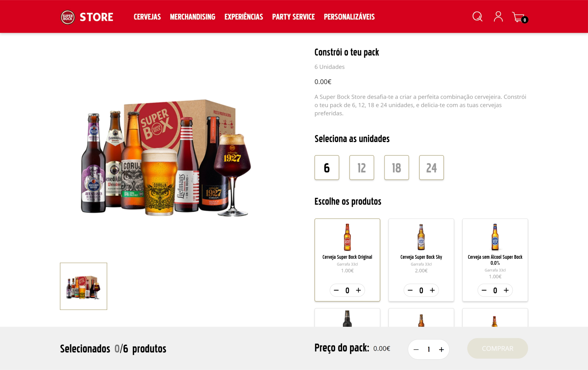Add one Super Bock 0.0% with plus
The width and height of the screenshot is (588, 370).
tap(506, 290)
